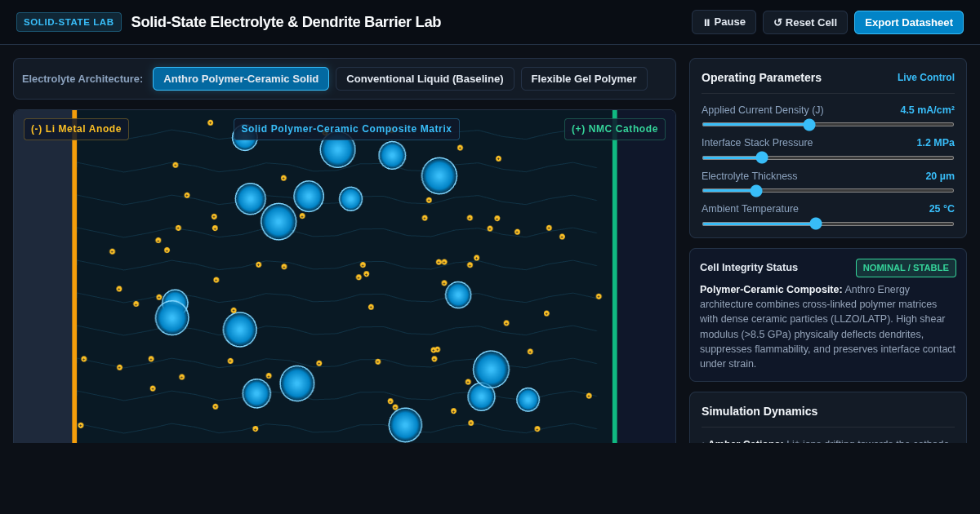Image resolution: width=980 pixels, height=514 pixels.
Task: Click the 4.5 mA/cm² value
Action: point(928,110)
